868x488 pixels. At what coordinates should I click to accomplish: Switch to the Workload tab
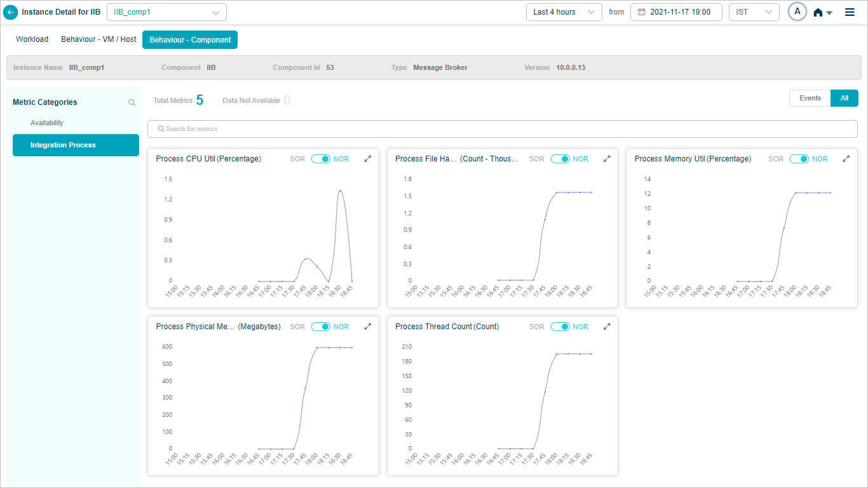coord(32,39)
